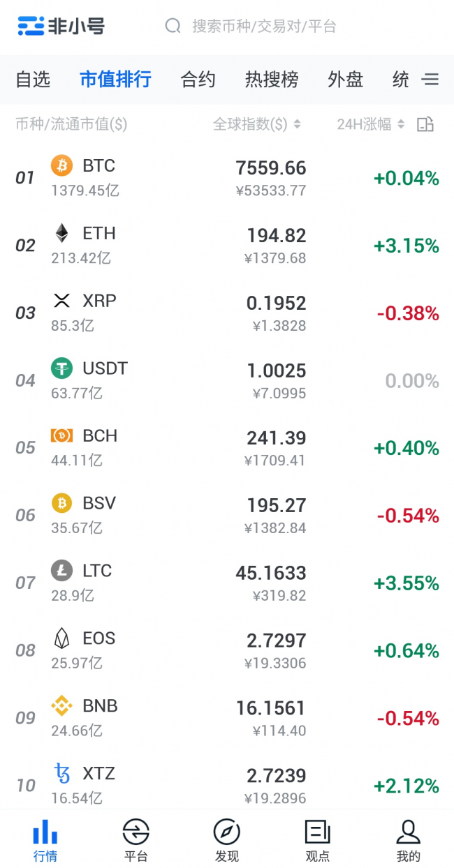454x868 pixels.
Task: Select the 合约 tab
Action: tap(198, 80)
